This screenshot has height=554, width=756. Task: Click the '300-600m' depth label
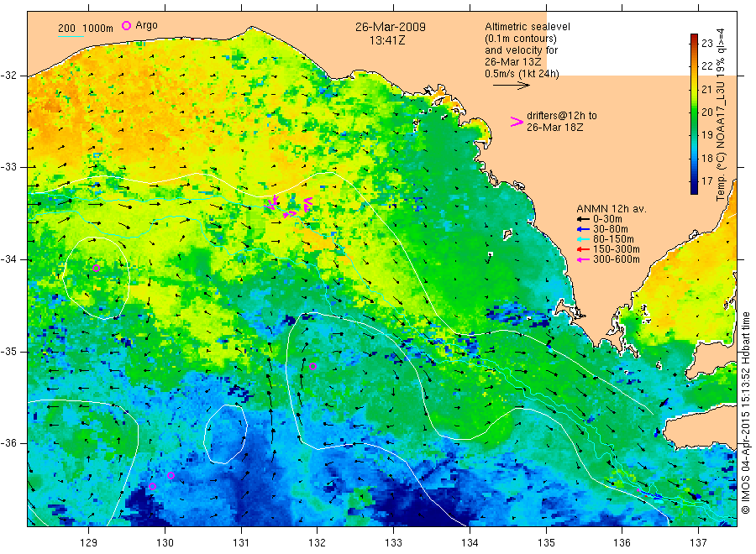617,259
